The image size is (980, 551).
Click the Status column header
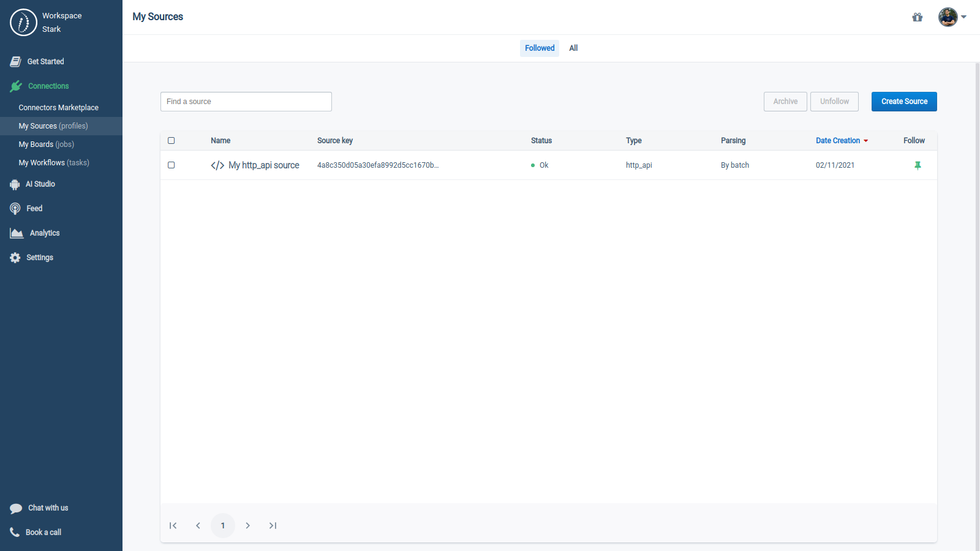click(541, 141)
